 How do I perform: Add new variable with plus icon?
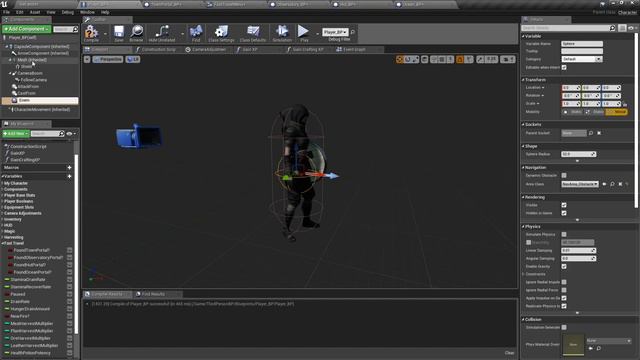[69, 176]
